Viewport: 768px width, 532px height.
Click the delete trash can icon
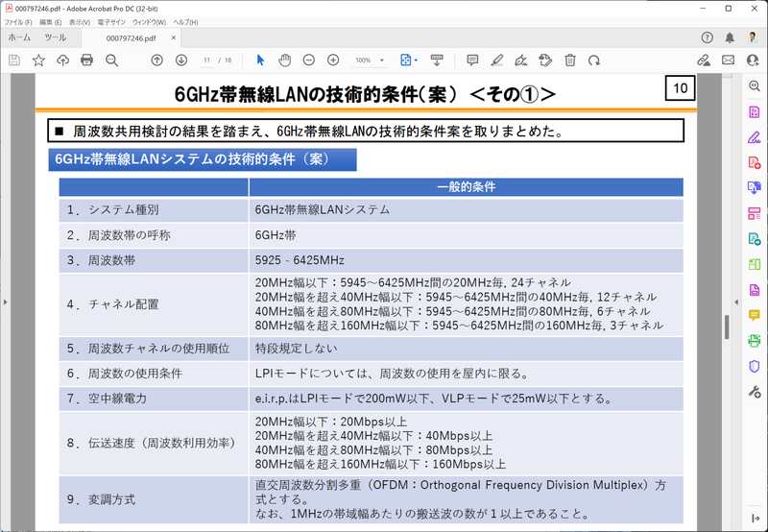pos(569,60)
